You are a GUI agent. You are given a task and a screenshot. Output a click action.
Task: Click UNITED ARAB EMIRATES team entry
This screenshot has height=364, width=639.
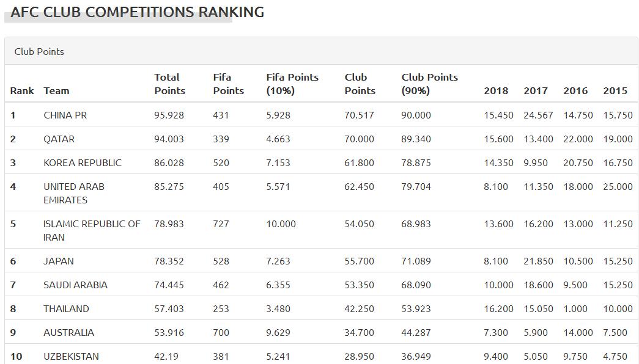(x=73, y=193)
